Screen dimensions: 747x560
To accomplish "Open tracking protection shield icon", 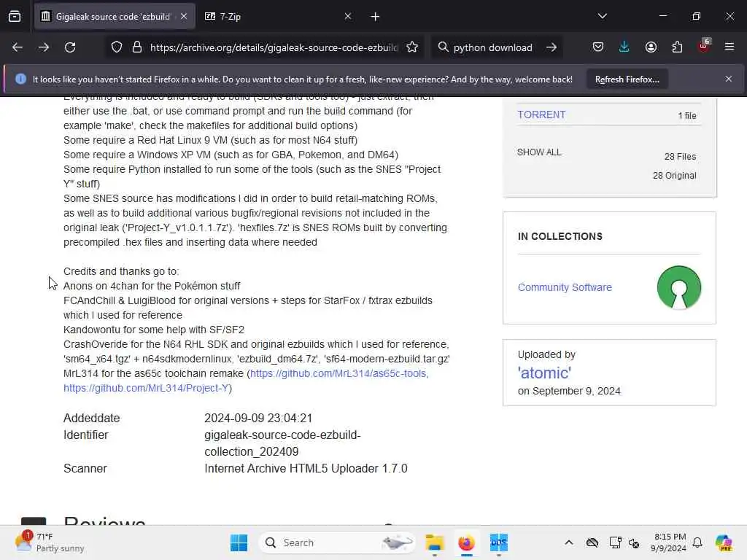I will coord(117,47).
